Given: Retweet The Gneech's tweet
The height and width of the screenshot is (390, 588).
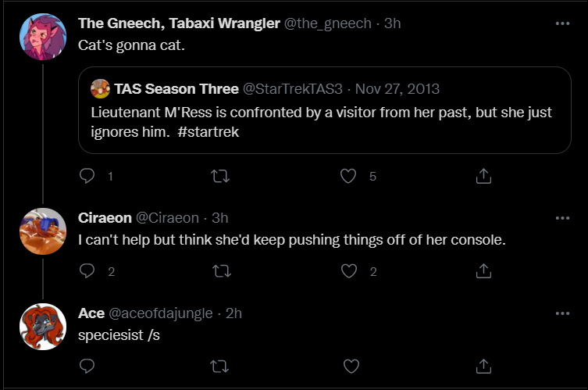Looking at the screenshot, I should pyautogui.click(x=220, y=176).
